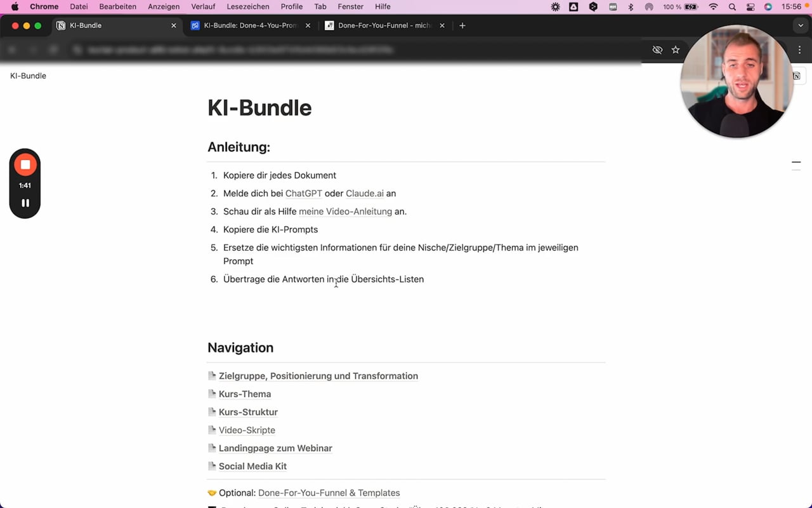Open Spotlight search in menu bar
Viewport: 812px width, 508px height.
tap(733, 7)
